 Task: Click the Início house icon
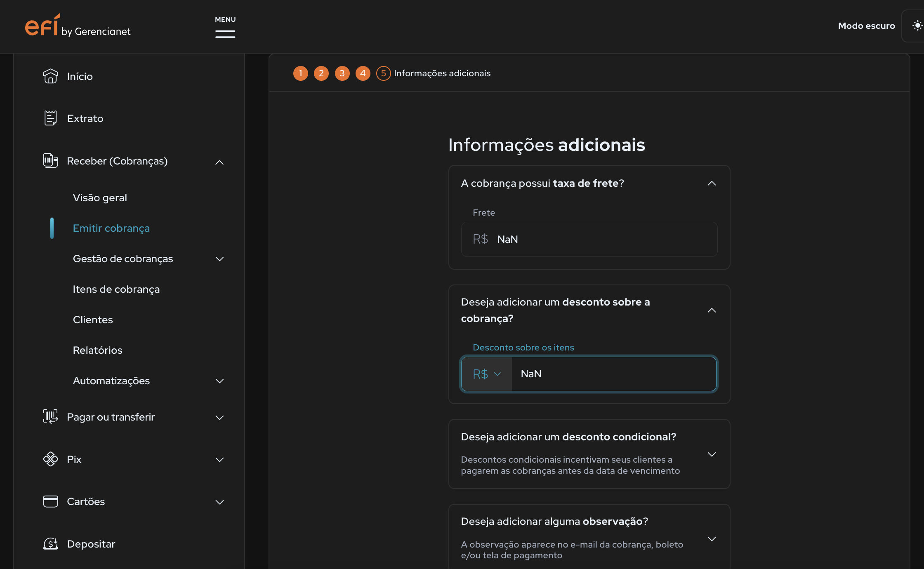coord(50,76)
